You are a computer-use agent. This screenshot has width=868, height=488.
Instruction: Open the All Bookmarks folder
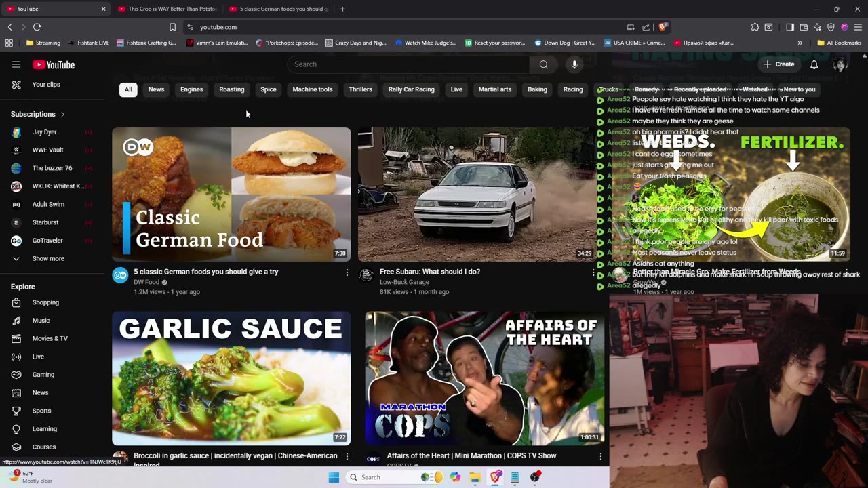840,43
